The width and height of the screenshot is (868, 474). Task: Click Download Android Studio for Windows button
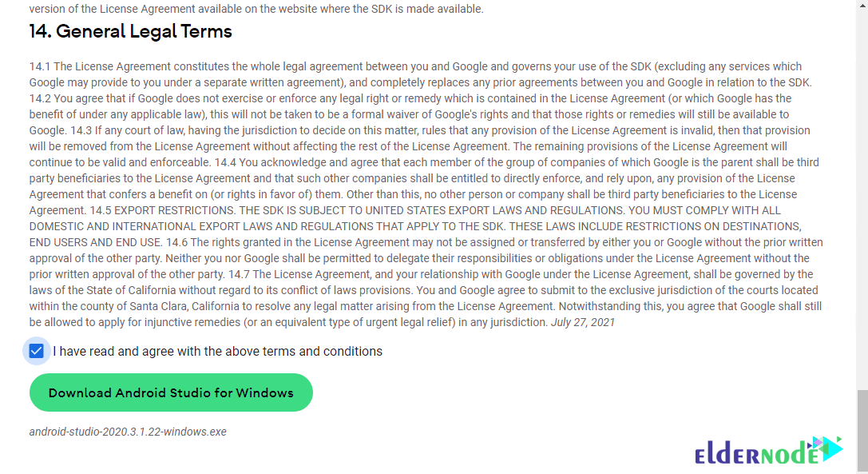(x=171, y=392)
